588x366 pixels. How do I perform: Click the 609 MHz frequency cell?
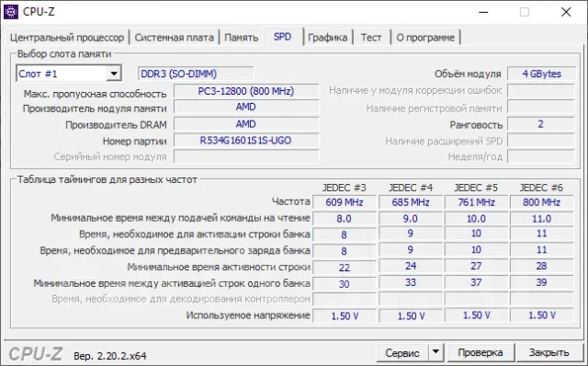coord(345,202)
